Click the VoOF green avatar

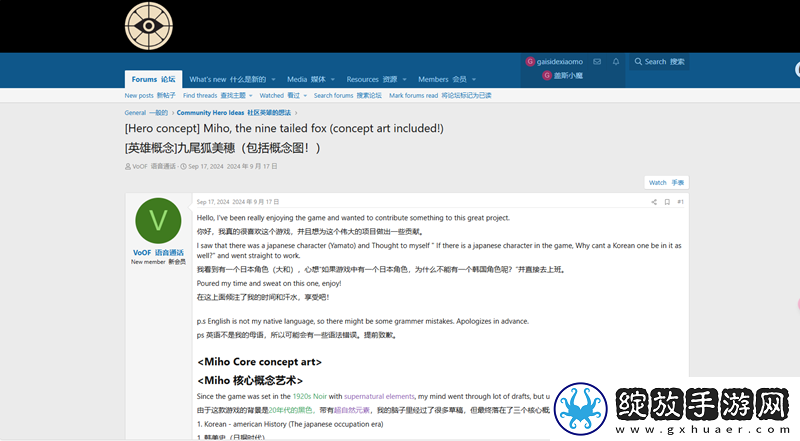158,220
